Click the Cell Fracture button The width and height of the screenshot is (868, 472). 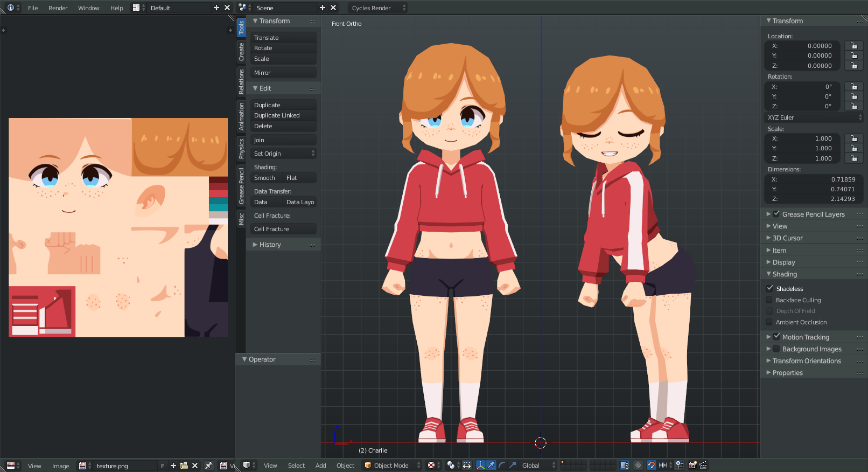284,229
